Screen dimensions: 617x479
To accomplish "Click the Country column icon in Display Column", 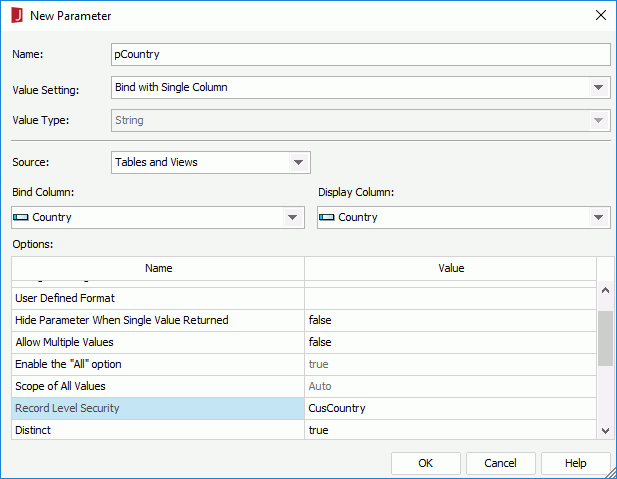I will pyautogui.click(x=327, y=217).
